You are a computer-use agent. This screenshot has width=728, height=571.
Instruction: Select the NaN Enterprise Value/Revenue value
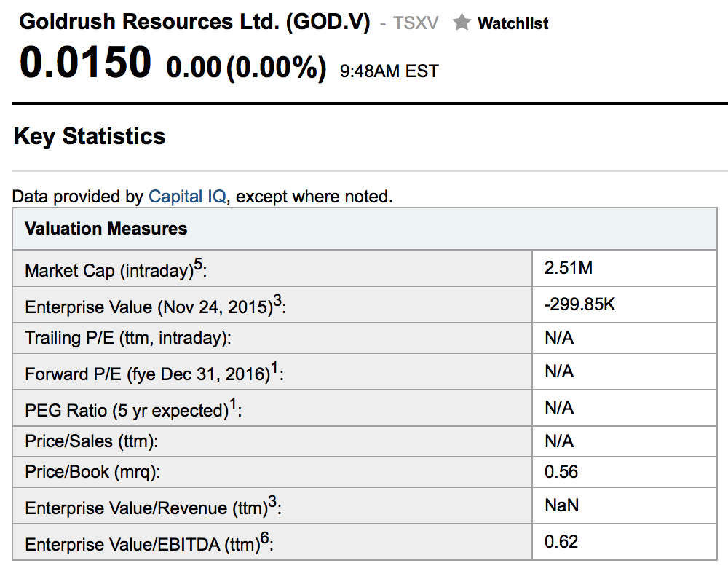point(561,505)
